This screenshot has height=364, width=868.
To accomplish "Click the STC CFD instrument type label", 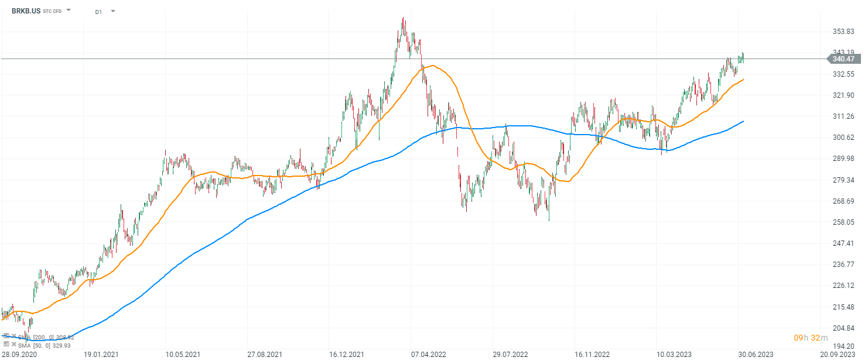I will click(x=52, y=11).
